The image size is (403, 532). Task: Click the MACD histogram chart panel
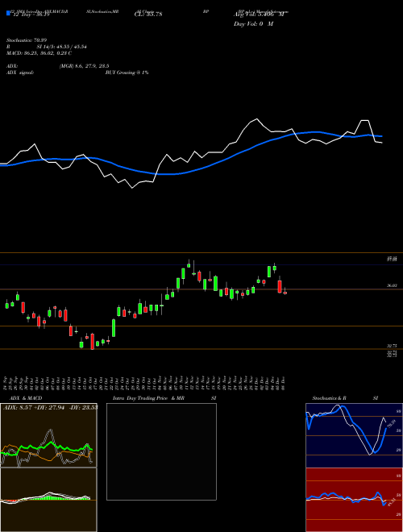click(x=48, y=500)
